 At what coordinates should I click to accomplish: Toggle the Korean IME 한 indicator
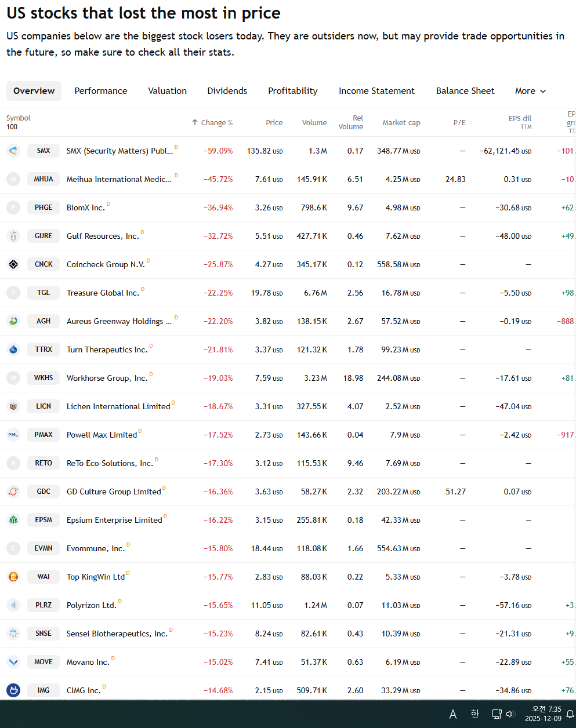(x=475, y=714)
